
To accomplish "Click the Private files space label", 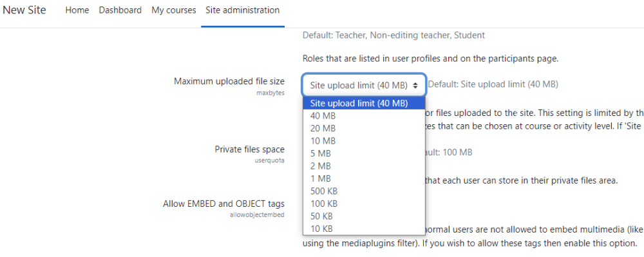I will click(249, 149).
